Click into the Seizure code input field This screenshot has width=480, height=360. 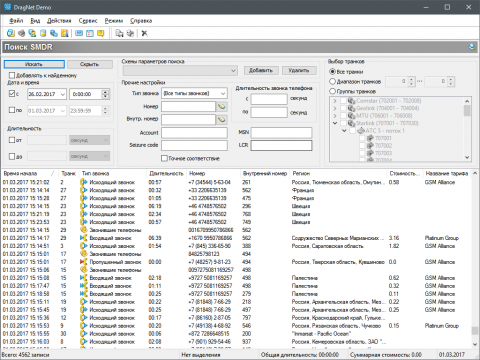194,145
